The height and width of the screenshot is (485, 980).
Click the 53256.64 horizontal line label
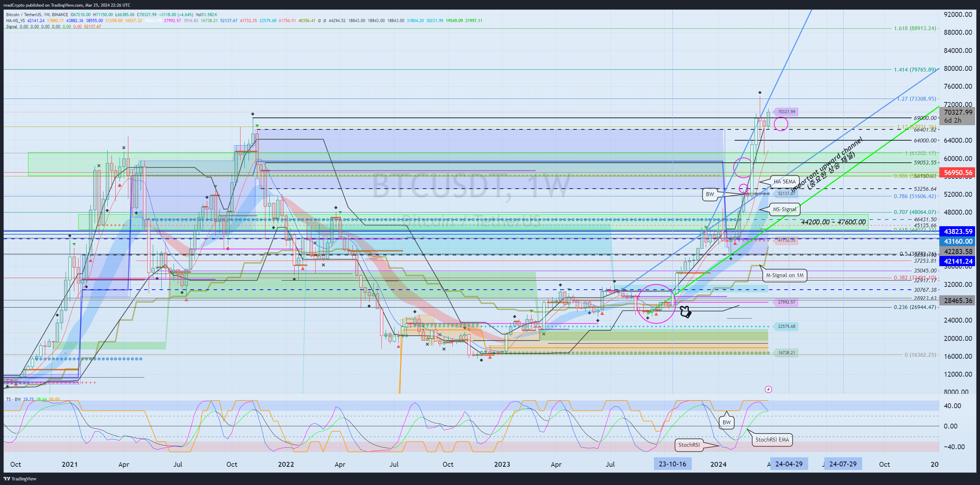click(x=925, y=189)
